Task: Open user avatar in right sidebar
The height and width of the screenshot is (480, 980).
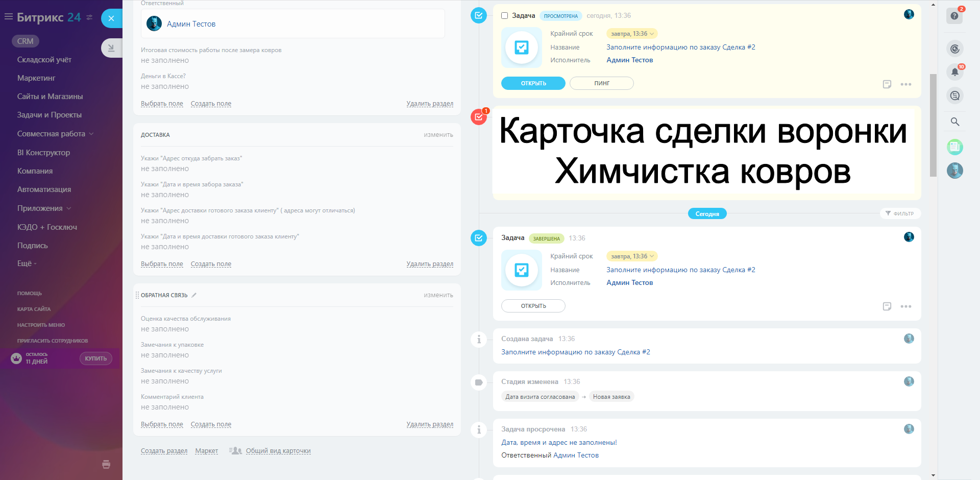Action: (x=955, y=171)
